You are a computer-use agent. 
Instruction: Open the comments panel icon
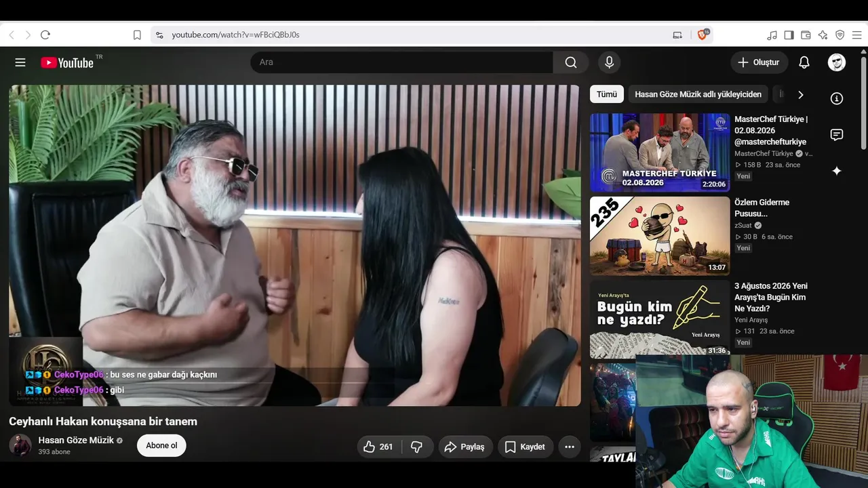[837, 135]
